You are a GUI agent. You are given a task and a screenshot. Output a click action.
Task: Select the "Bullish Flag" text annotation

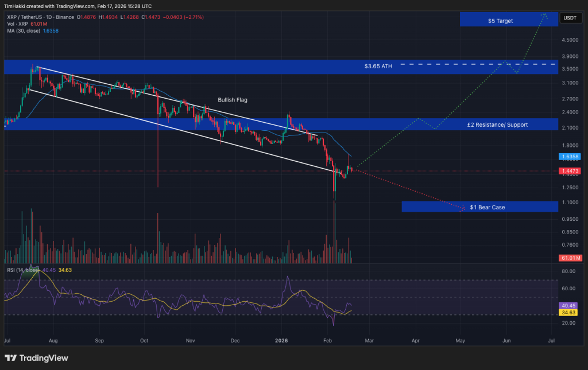point(232,99)
